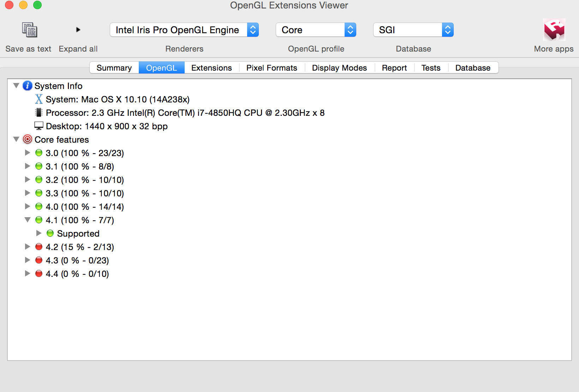Click the Save as text document icon
Viewport: 579px width, 392px height.
(30, 30)
